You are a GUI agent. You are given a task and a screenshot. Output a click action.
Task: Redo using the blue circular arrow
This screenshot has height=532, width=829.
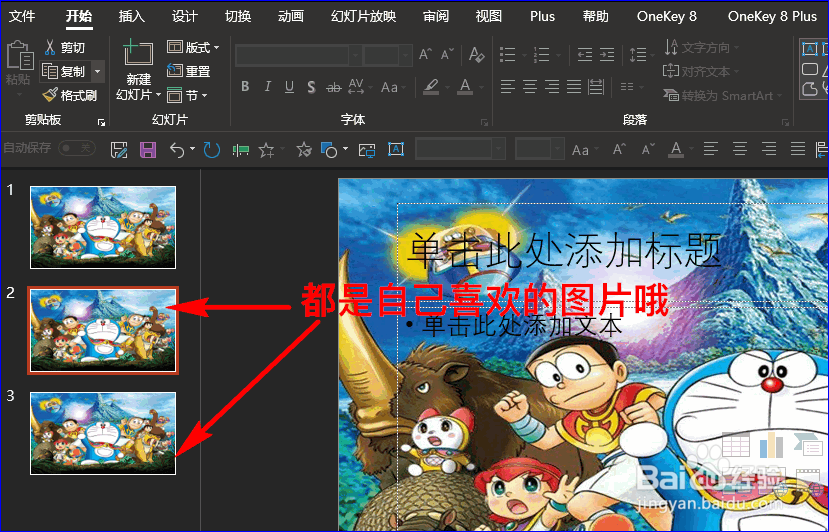[x=211, y=150]
